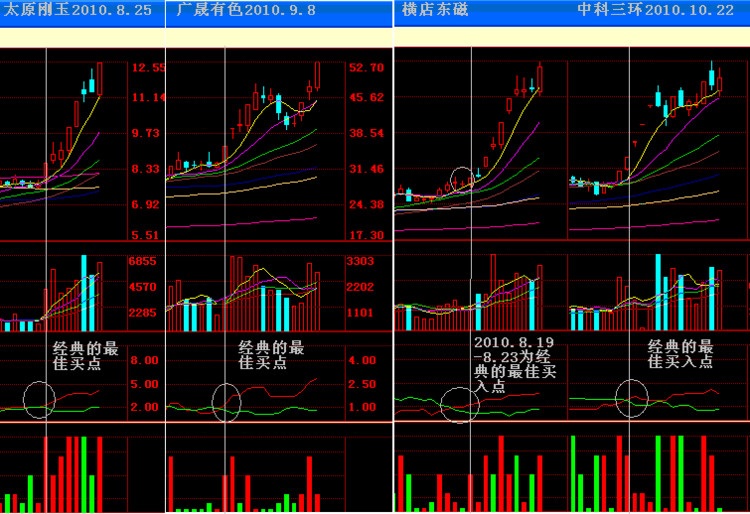The height and width of the screenshot is (514, 750).
Task: Click the 52.70 price axis label
Action: point(366,67)
